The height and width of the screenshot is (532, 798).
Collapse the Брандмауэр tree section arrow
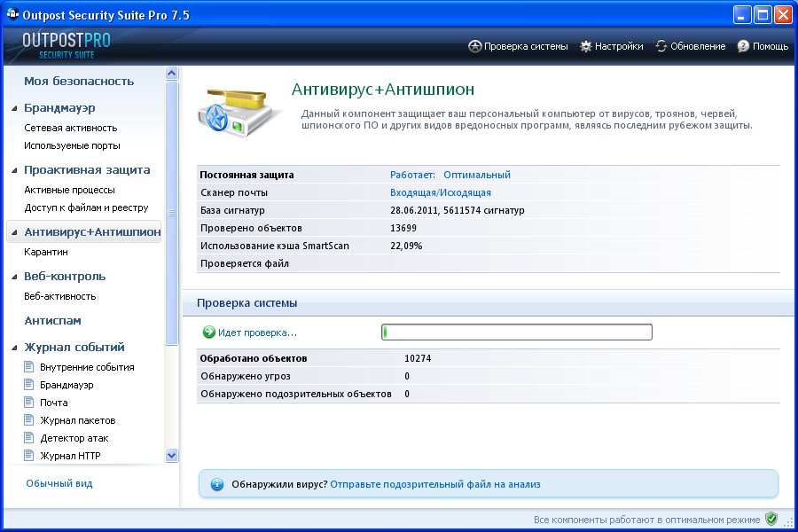(14, 108)
